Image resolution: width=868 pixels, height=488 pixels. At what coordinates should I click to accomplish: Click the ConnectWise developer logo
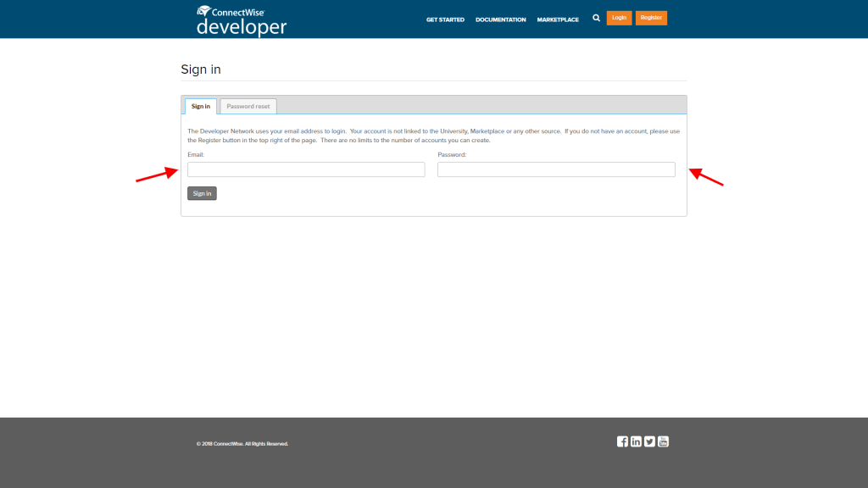tap(241, 19)
